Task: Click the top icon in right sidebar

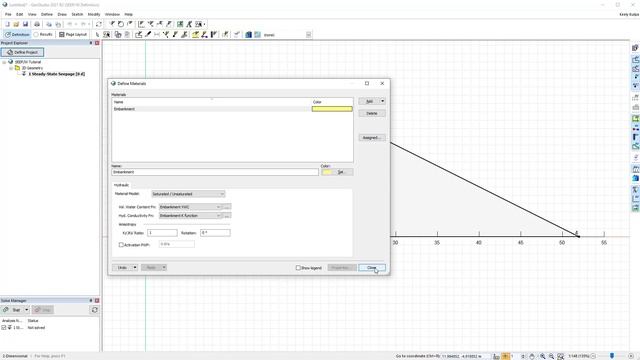Action: coord(636,48)
